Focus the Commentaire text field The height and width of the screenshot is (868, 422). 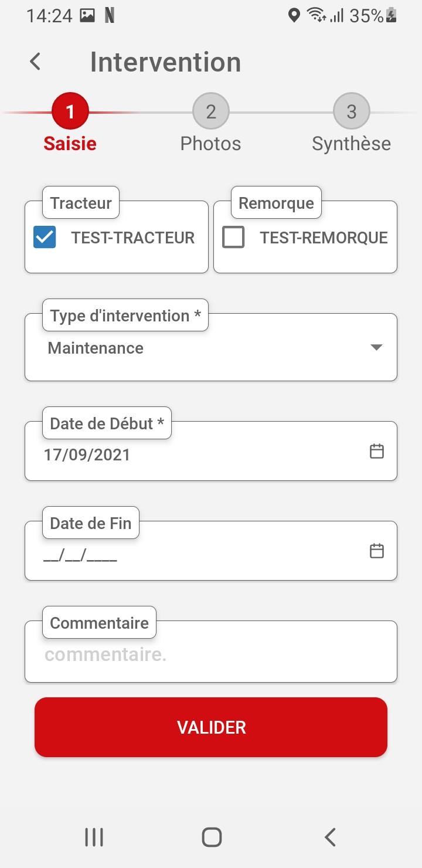(x=211, y=652)
